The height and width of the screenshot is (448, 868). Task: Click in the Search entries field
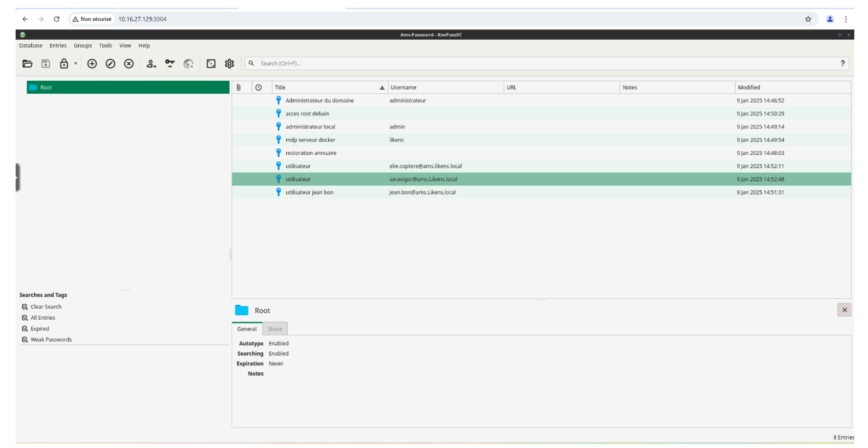tap(540, 64)
